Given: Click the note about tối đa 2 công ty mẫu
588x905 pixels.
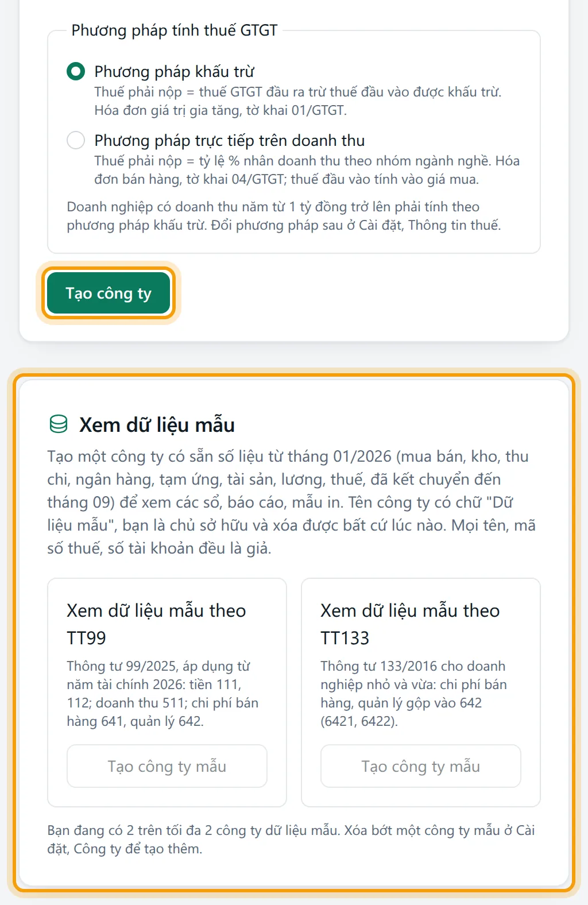Looking at the screenshot, I should point(291,839).
